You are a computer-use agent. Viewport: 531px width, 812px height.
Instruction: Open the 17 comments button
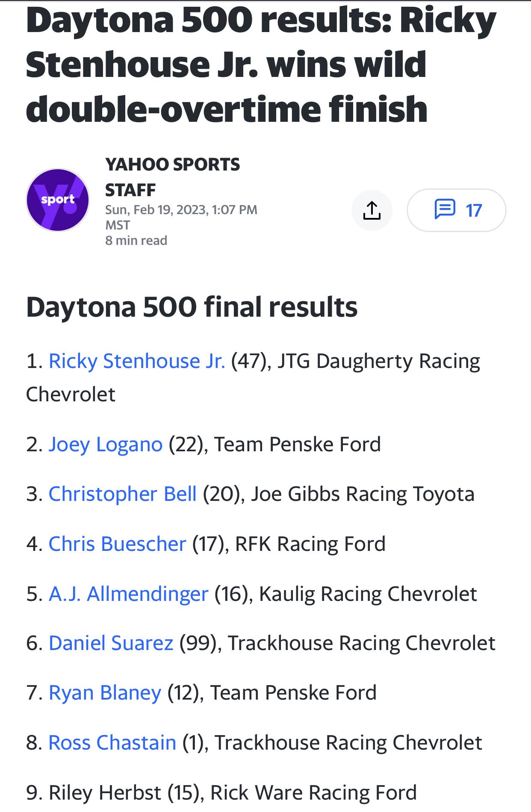click(x=456, y=210)
